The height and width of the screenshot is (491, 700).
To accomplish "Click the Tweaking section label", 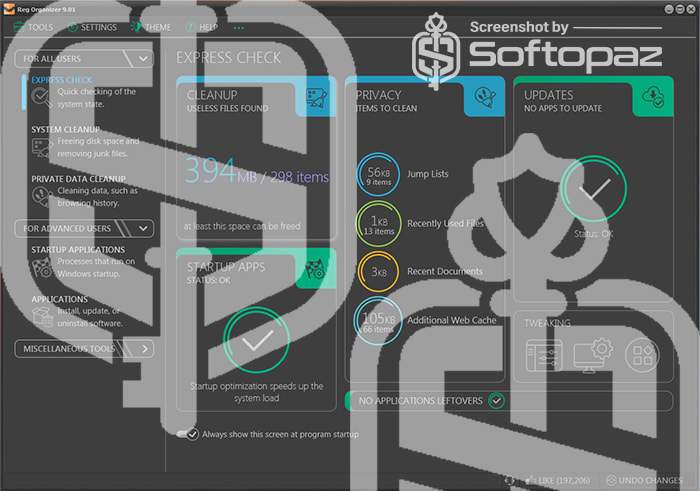I will [547, 323].
